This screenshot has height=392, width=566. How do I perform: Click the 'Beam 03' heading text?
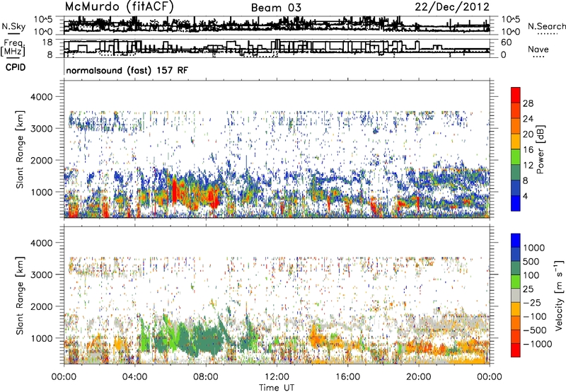(276, 8)
